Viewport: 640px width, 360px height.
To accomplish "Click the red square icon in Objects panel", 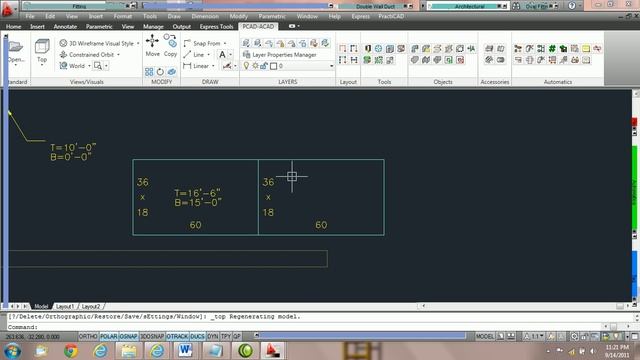I will [x=460, y=60].
